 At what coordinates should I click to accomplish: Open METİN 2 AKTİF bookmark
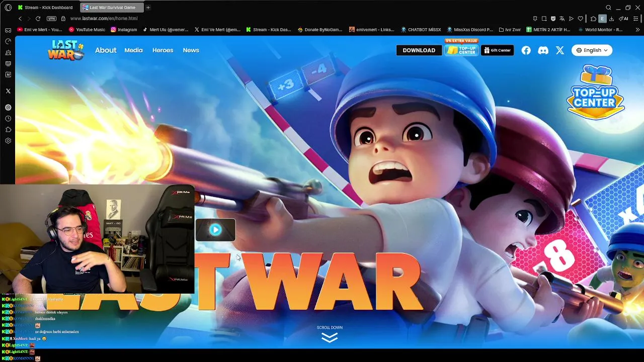[548, 30]
